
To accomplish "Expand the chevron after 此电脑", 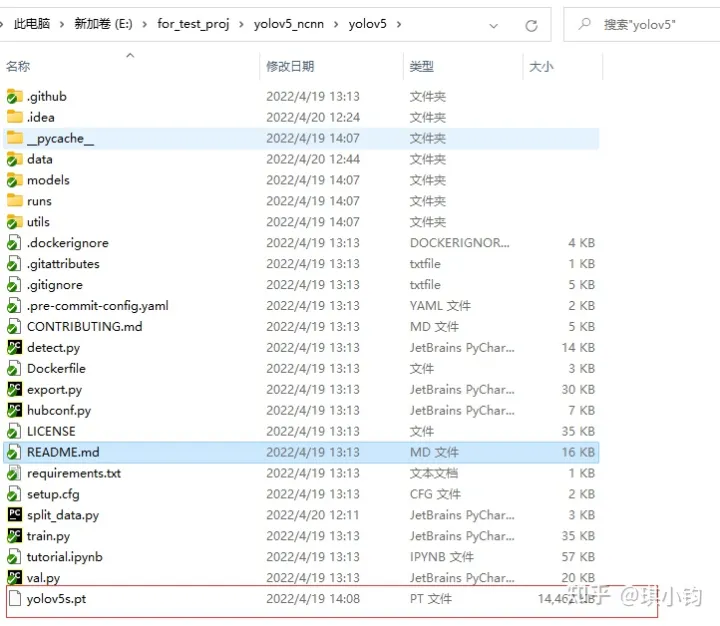I will click(62, 24).
